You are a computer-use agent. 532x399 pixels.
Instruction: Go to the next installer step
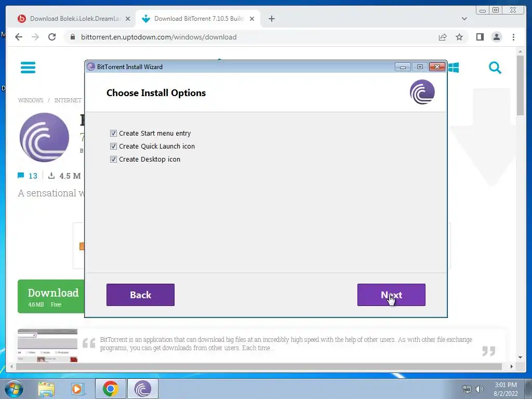(x=391, y=295)
